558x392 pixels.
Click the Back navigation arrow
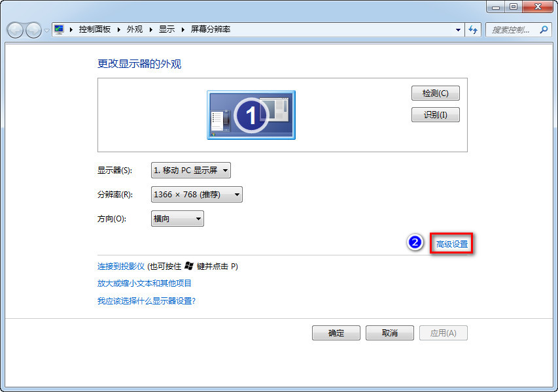tap(15, 30)
